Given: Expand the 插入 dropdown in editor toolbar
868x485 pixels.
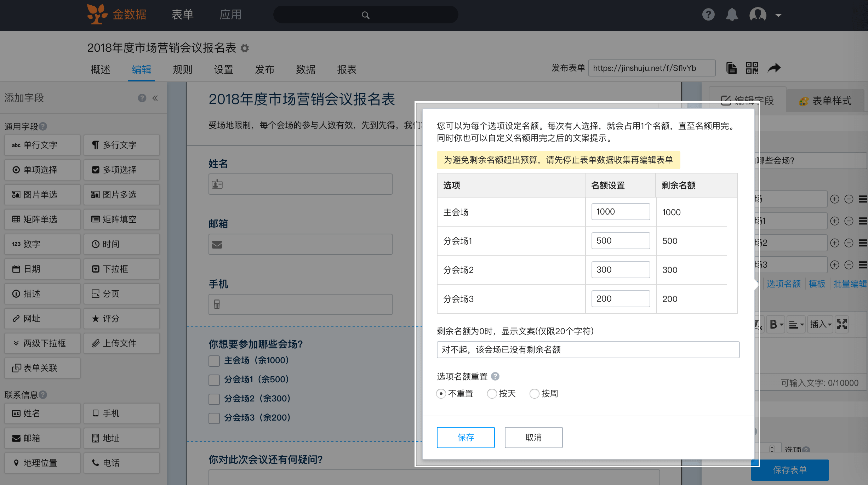Looking at the screenshot, I should click(x=821, y=324).
